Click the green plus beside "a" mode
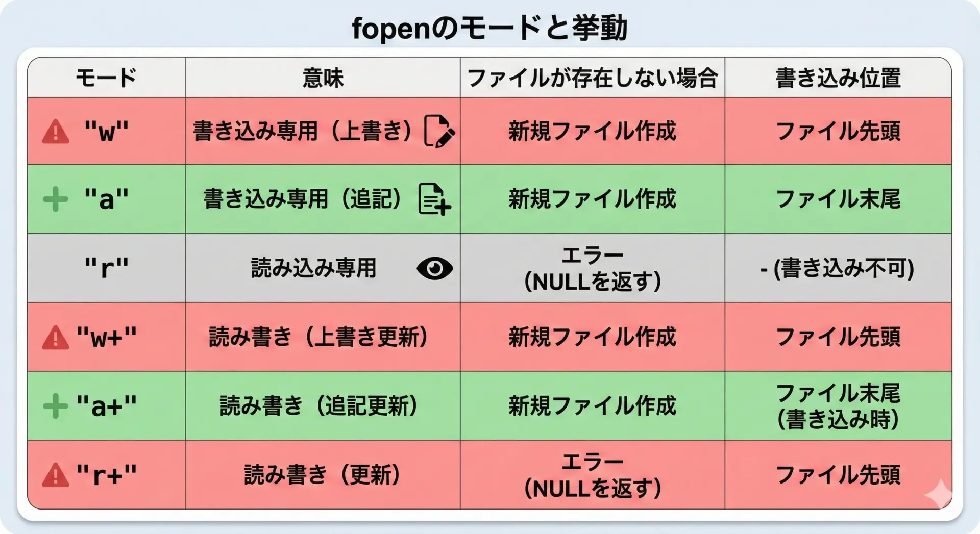The width and height of the screenshot is (980, 534). click(56, 199)
